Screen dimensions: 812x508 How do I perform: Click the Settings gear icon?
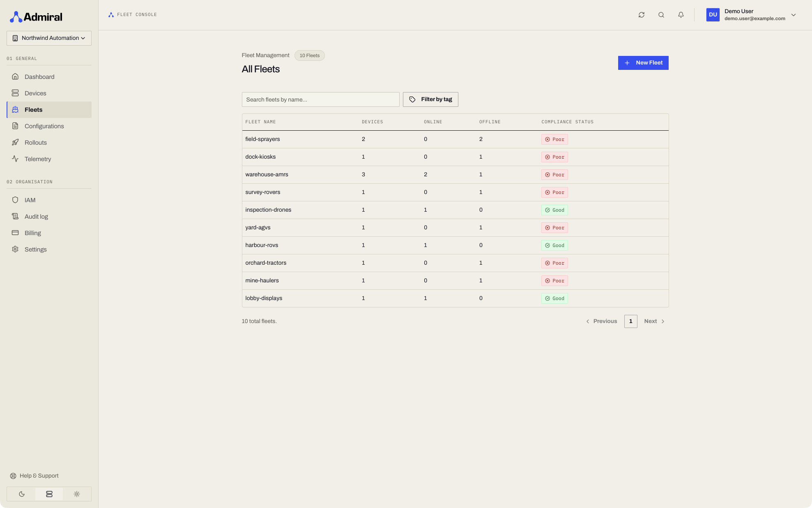(15, 249)
